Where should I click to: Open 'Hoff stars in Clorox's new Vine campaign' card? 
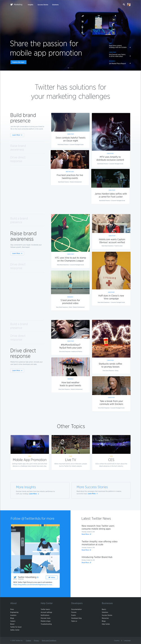pos(111,279)
